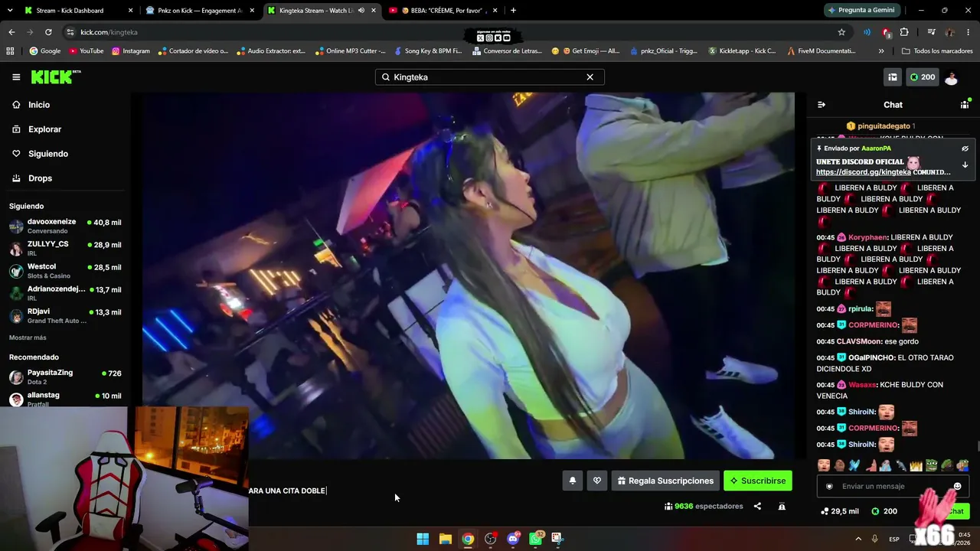Open the Inicio sidebar item

point(39,105)
